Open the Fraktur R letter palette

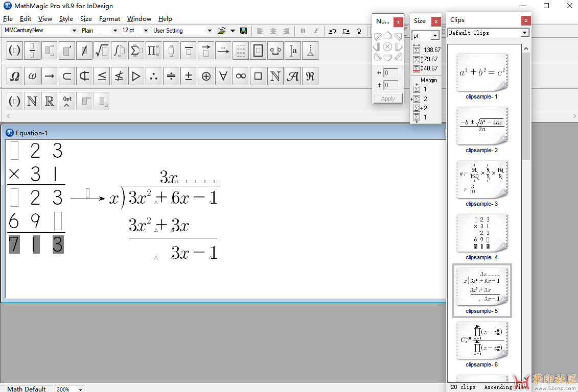310,76
